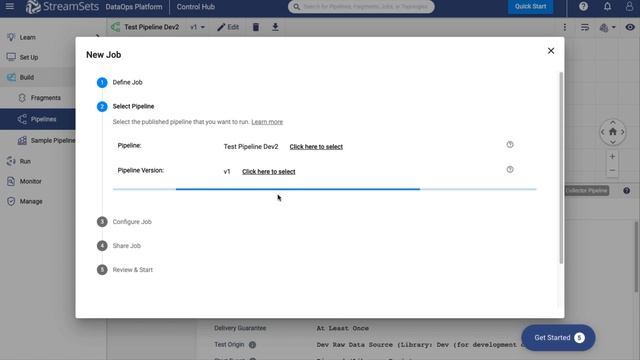Click the Edit pipeline button
The image size is (640, 360).
228,27
